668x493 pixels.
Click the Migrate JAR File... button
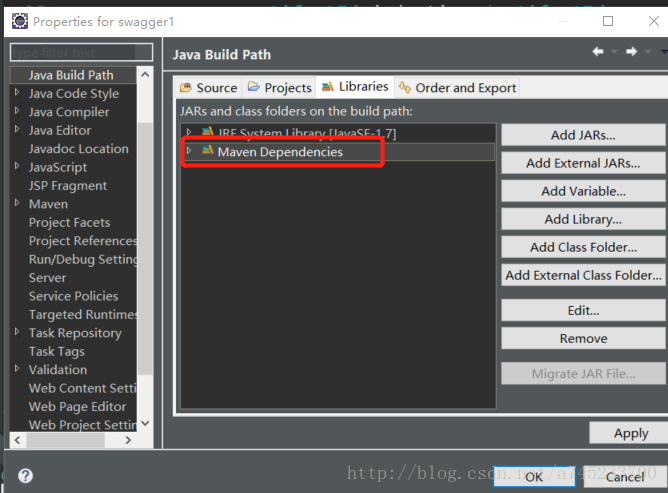(583, 373)
